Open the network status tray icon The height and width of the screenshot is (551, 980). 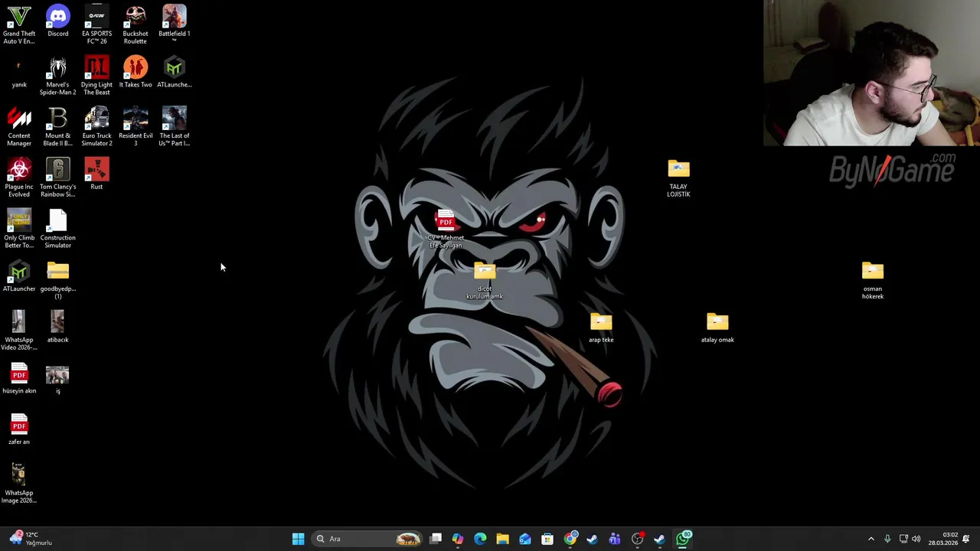903,539
